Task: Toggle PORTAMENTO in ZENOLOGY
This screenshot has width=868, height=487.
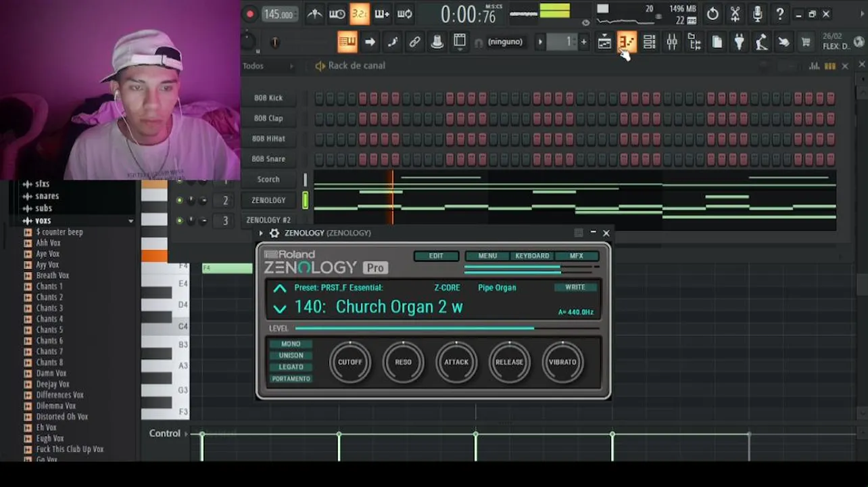Action: [x=291, y=379]
